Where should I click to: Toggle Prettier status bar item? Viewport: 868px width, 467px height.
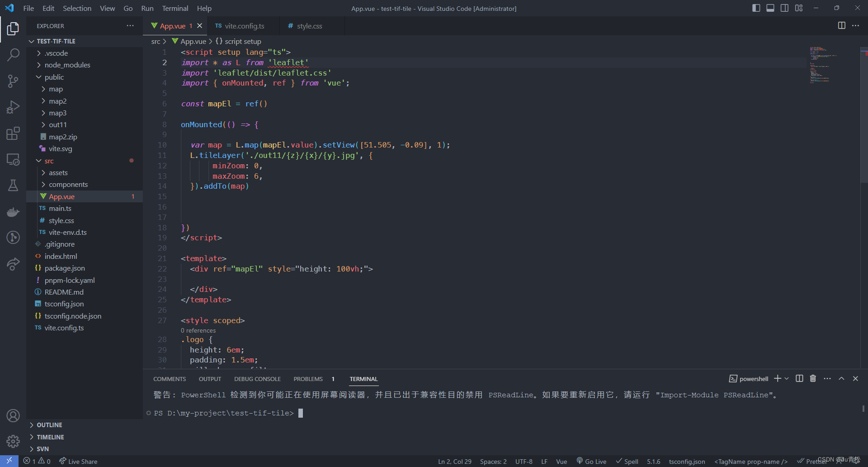click(811, 461)
